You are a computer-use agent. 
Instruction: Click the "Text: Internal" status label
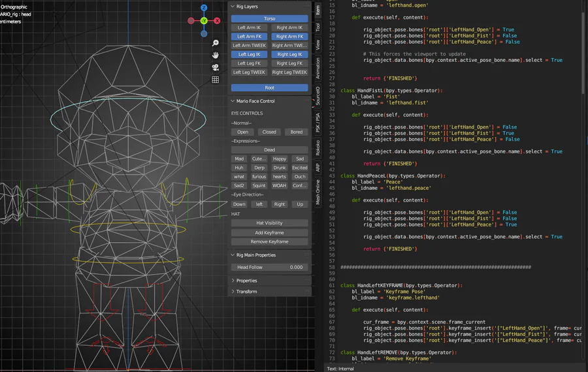click(x=340, y=369)
